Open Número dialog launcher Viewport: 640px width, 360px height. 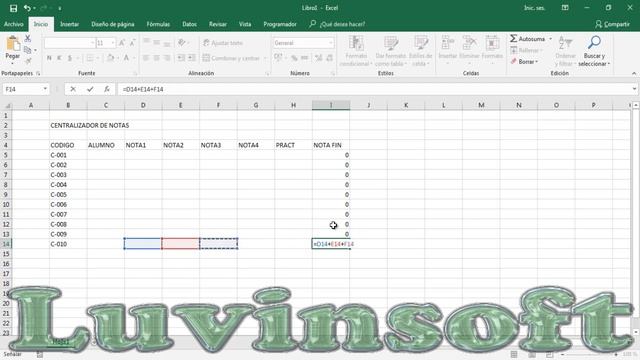333,73
